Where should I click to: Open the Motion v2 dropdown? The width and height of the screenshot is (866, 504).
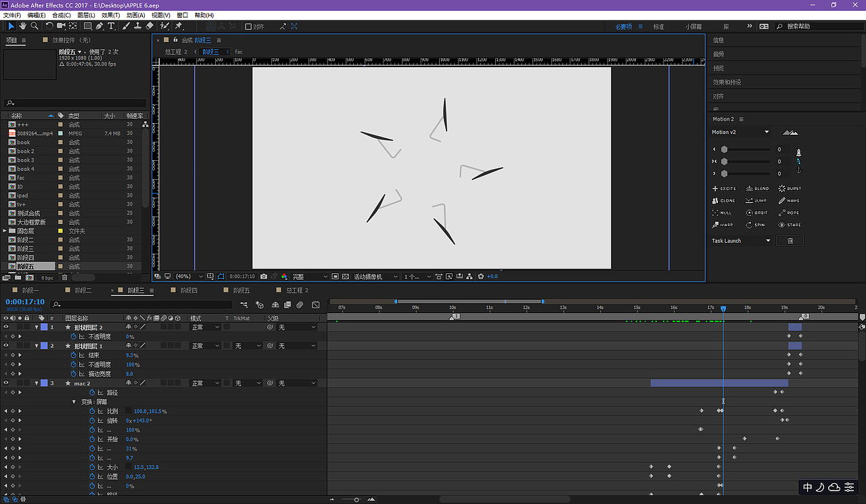coord(741,133)
